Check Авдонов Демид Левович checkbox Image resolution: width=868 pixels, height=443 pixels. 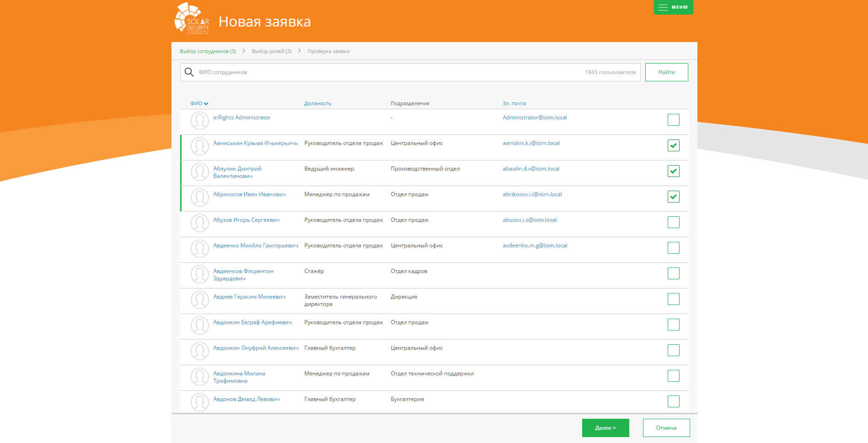(674, 401)
